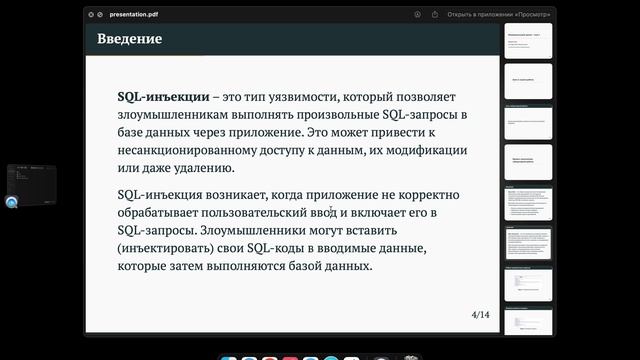The image size is (640, 360).
Task: Close the Quick Look preview window
Action: click(x=91, y=14)
